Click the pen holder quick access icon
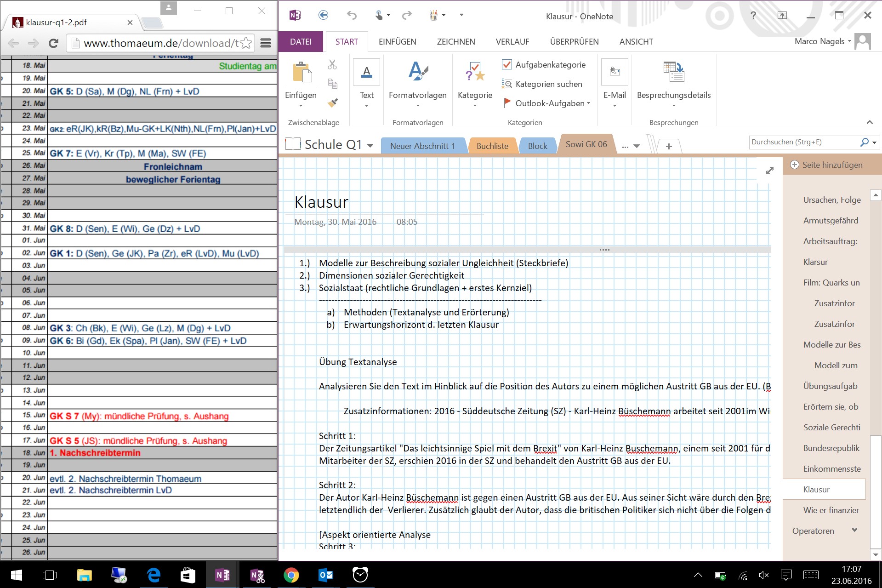The width and height of the screenshot is (882, 588). [x=433, y=15]
